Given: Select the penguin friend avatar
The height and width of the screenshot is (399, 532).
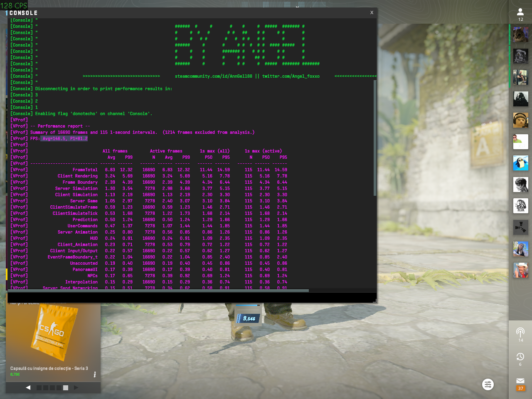Looking at the screenshot, I should (520, 163).
